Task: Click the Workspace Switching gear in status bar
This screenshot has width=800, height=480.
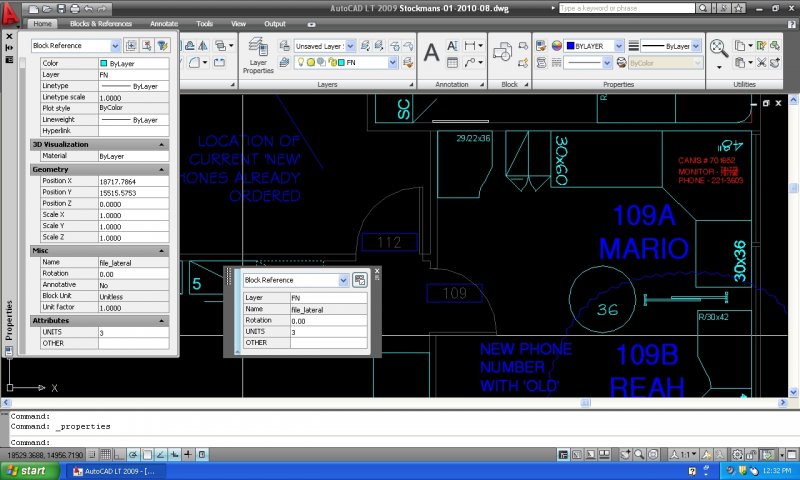Action: (738, 454)
